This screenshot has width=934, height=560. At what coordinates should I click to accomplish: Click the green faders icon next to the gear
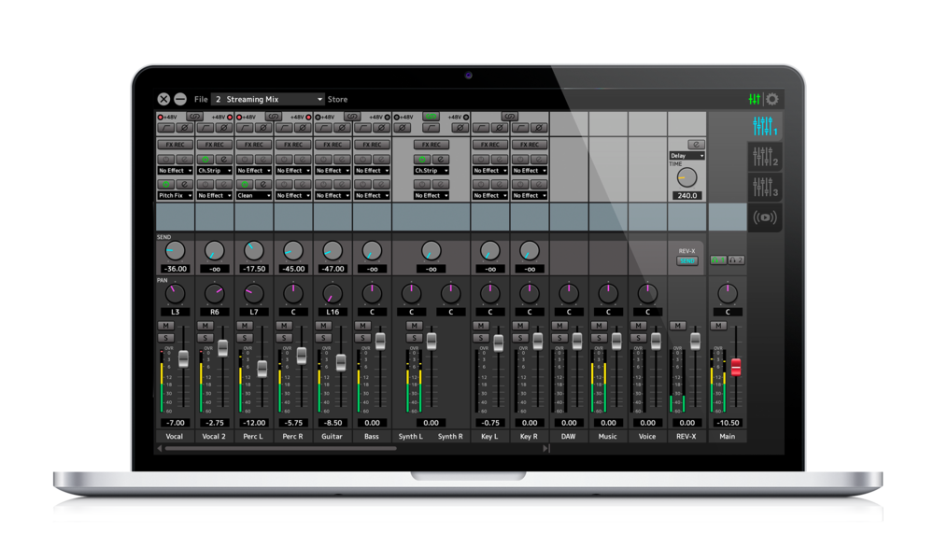coord(755,99)
